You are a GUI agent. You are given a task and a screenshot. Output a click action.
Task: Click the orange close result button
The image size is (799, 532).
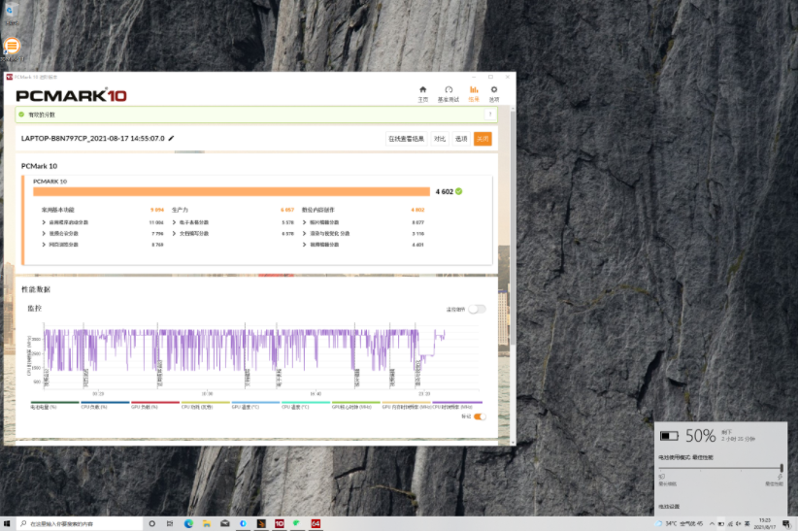tap(483, 139)
